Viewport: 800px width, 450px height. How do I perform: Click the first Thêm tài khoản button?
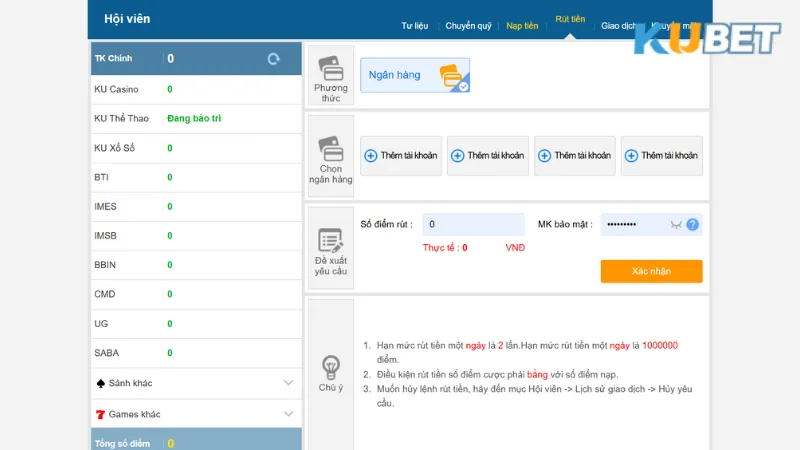pos(401,156)
